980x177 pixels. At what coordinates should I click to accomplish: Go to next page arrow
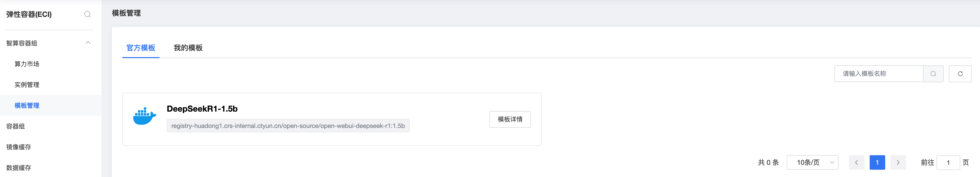[898, 162]
